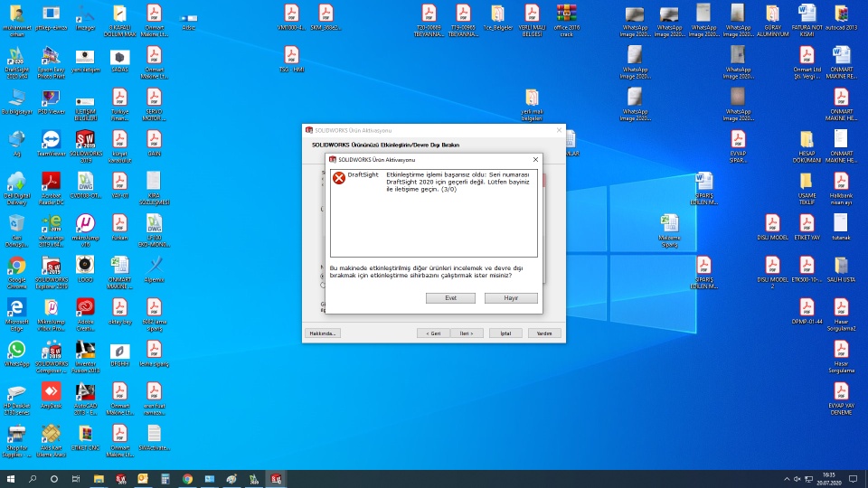Open Outlook from the taskbar
Screen dimensions: 868x488
(x=143, y=479)
